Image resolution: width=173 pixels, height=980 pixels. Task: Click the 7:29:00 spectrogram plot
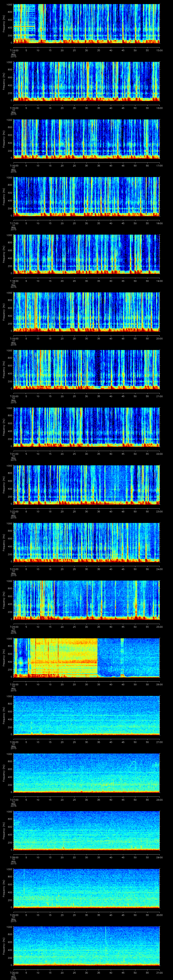pyautogui.click(x=86, y=888)
